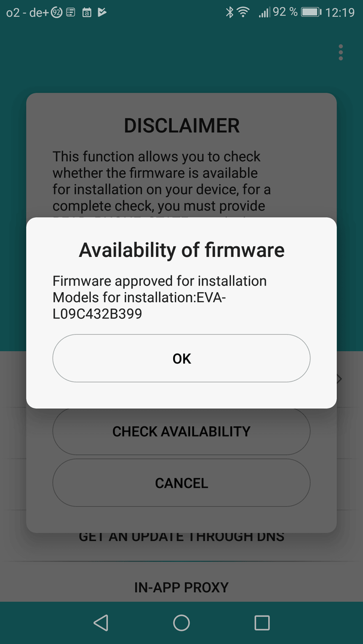Tap the calendar notification icon
The image size is (363, 644).
(x=87, y=13)
